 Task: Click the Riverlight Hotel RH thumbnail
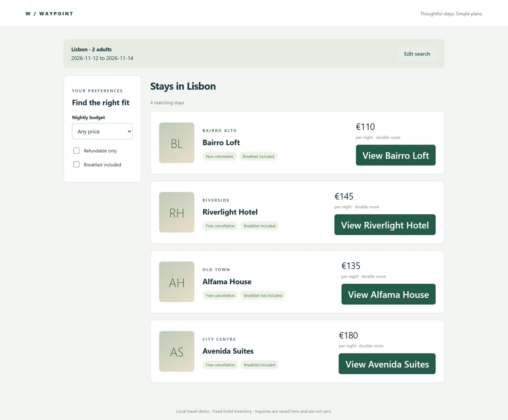pos(177,212)
